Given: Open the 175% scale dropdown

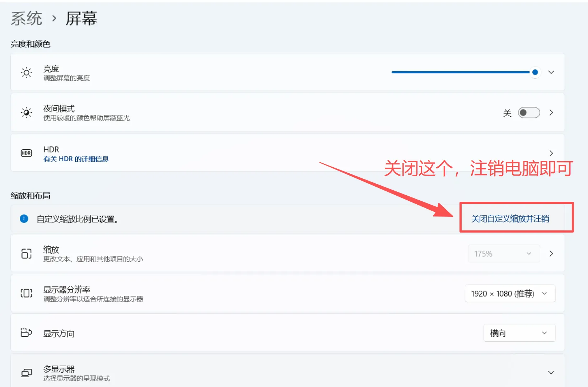Looking at the screenshot, I should point(504,254).
